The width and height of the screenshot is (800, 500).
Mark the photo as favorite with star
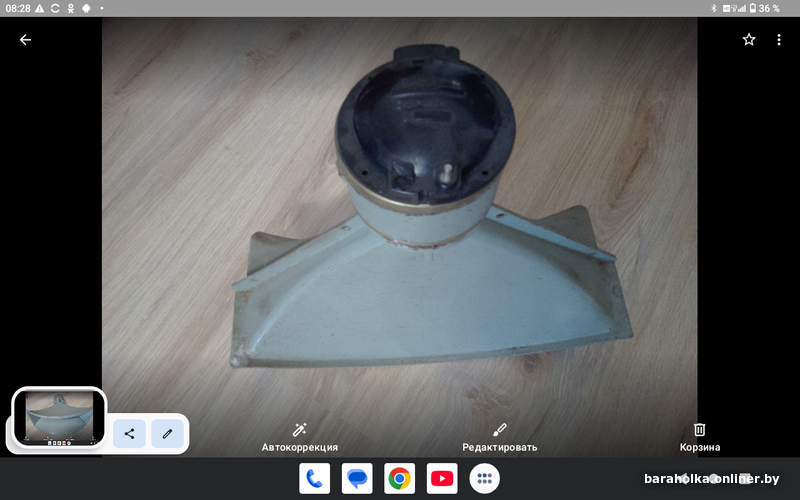click(x=748, y=40)
